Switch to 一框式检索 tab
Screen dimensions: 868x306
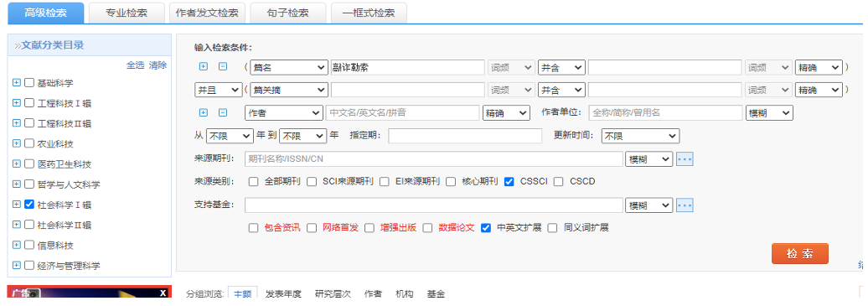(x=369, y=13)
